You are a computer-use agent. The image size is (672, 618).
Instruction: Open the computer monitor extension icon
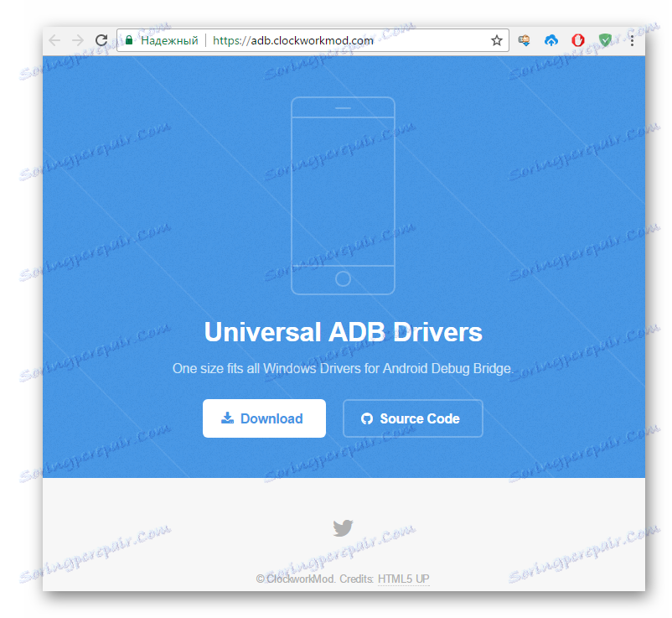point(524,40)
